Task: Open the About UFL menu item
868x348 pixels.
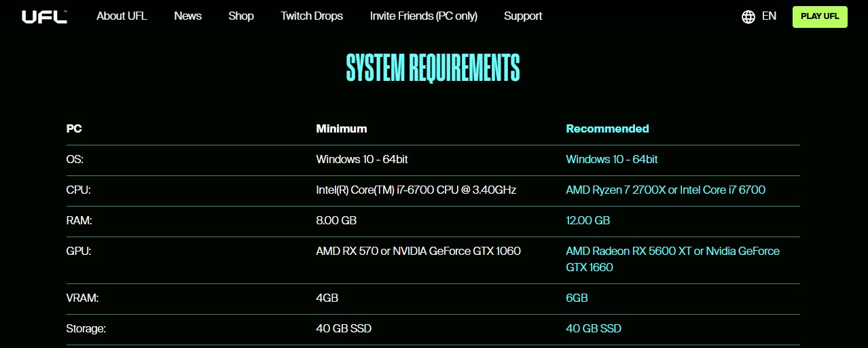Action: point(122,16)
